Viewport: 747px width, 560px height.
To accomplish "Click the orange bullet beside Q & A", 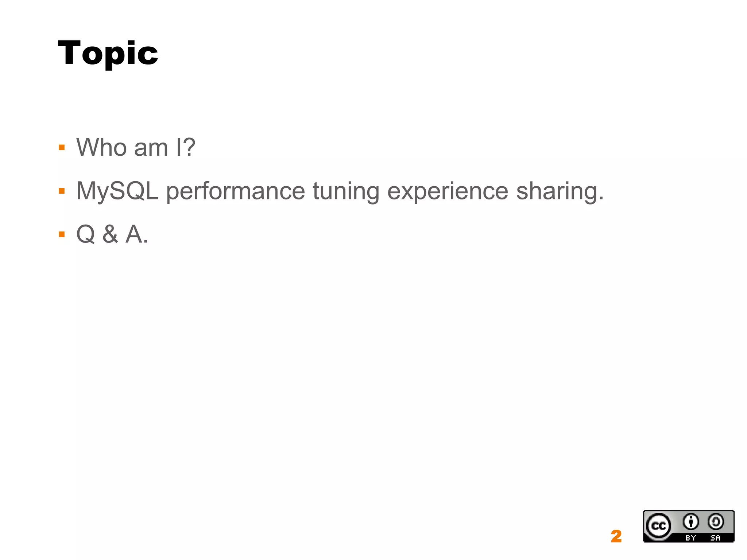I will pyautogui.click(x=62, y=234).
